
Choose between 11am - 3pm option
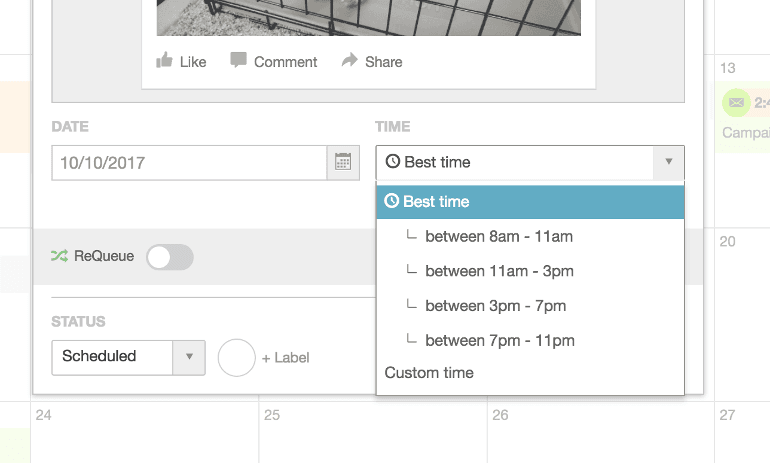click(499, 271)
